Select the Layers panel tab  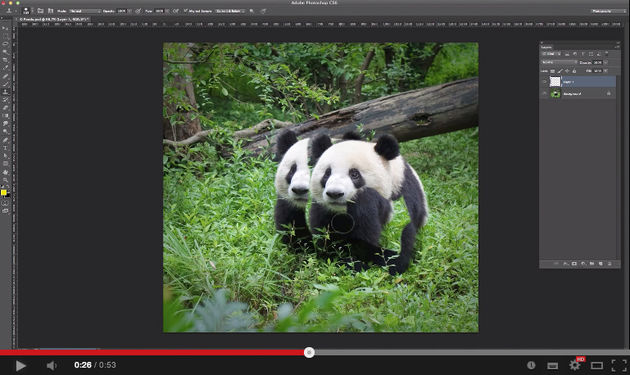[546, 47]
